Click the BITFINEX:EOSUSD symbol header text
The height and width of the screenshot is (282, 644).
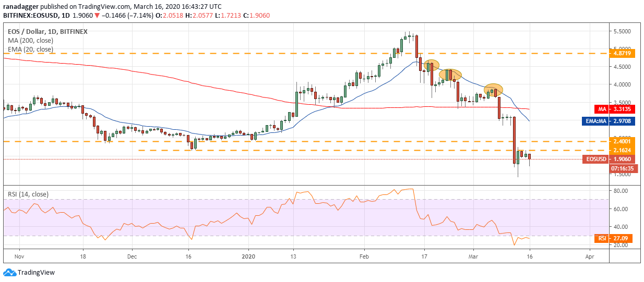coord(30,15)
